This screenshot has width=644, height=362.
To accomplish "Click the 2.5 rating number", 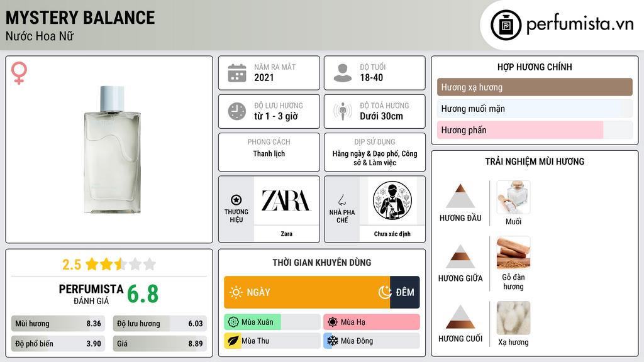I will click(72, 265).
